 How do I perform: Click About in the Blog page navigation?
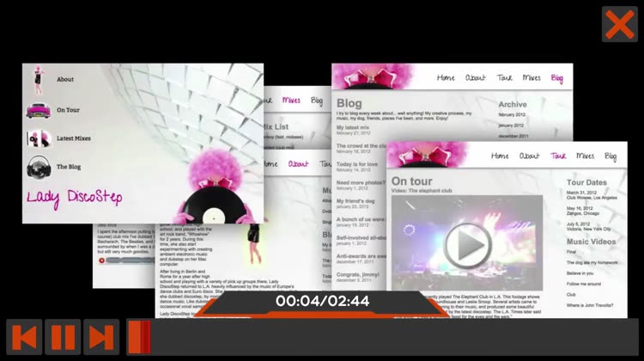[475, 77]
